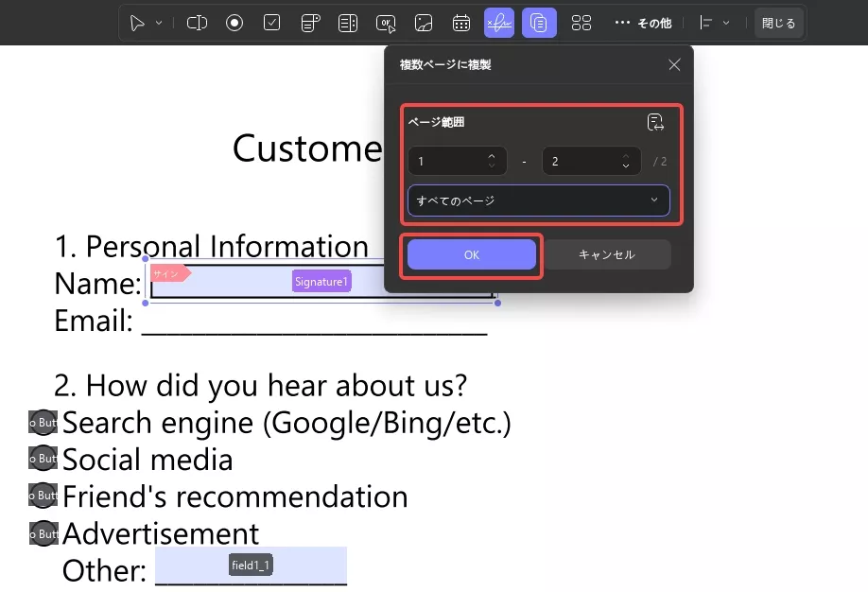Click the 'Email:' label text

click(x=94, y=321)
